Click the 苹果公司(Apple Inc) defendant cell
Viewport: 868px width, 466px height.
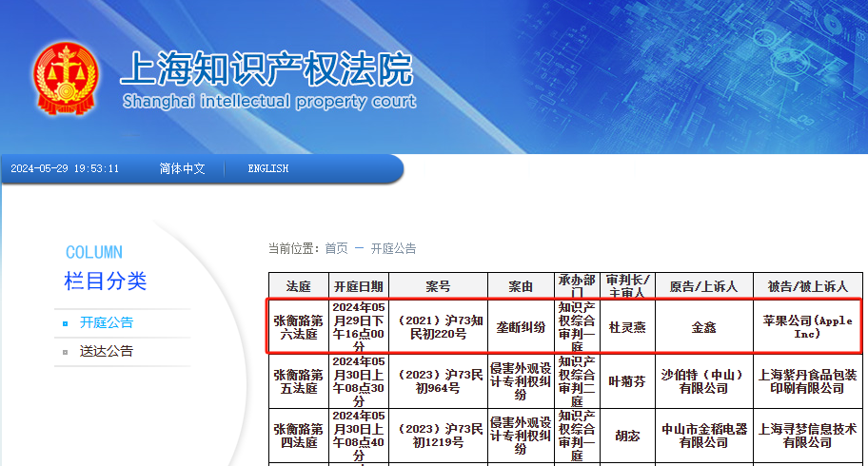pos(807,327)
